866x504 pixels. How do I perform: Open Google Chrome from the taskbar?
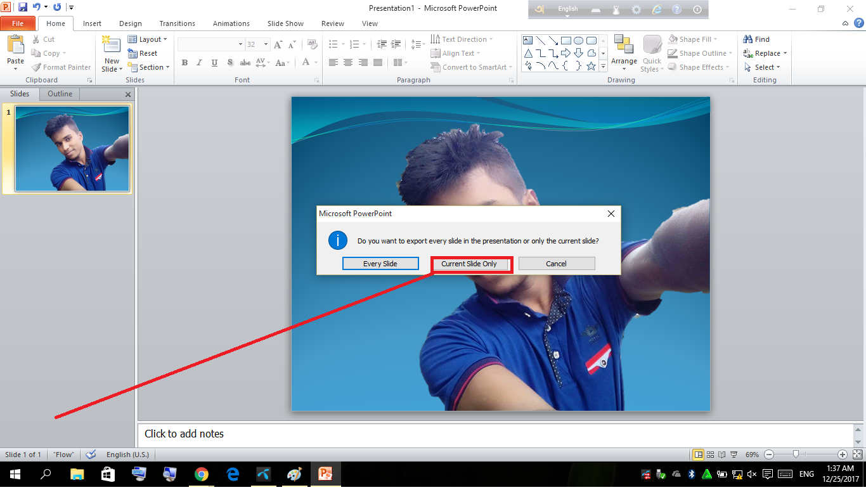pyautogui.click(x=202, y=474)
